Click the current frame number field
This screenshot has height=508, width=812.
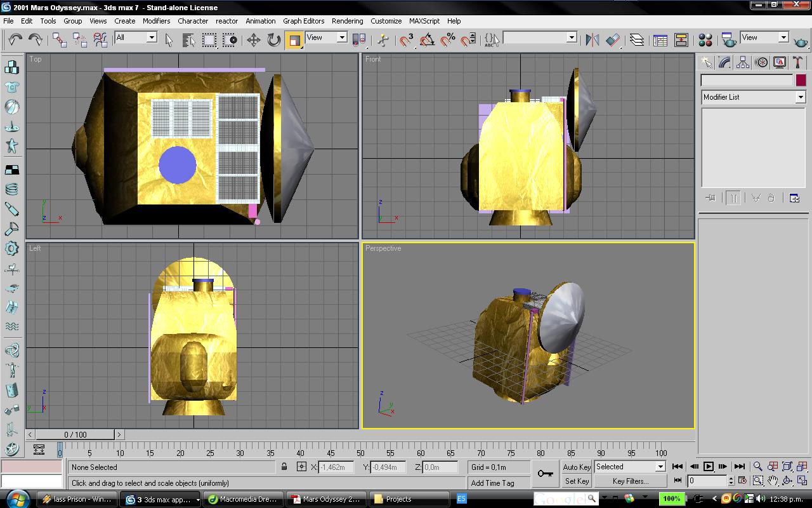click(707, 481)
